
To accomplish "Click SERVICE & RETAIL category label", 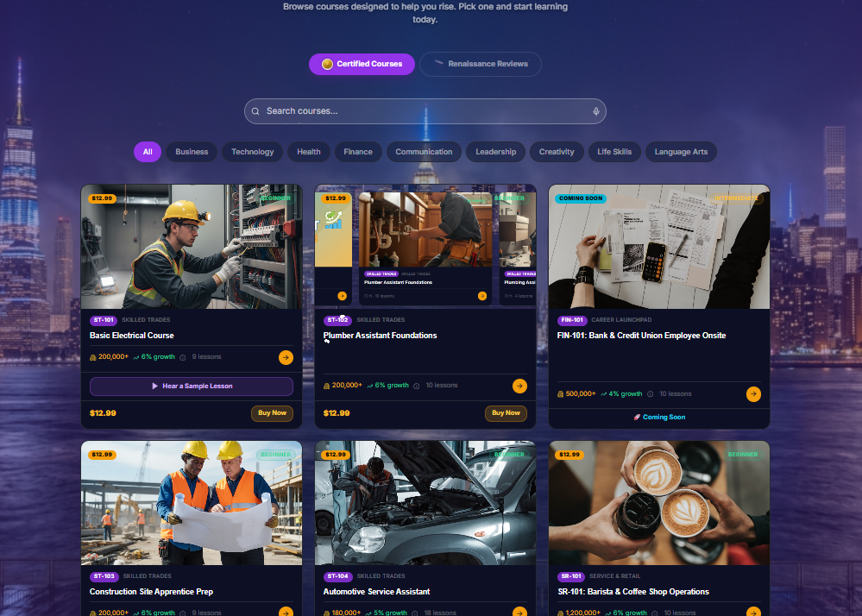I will (x=614, y=576).
